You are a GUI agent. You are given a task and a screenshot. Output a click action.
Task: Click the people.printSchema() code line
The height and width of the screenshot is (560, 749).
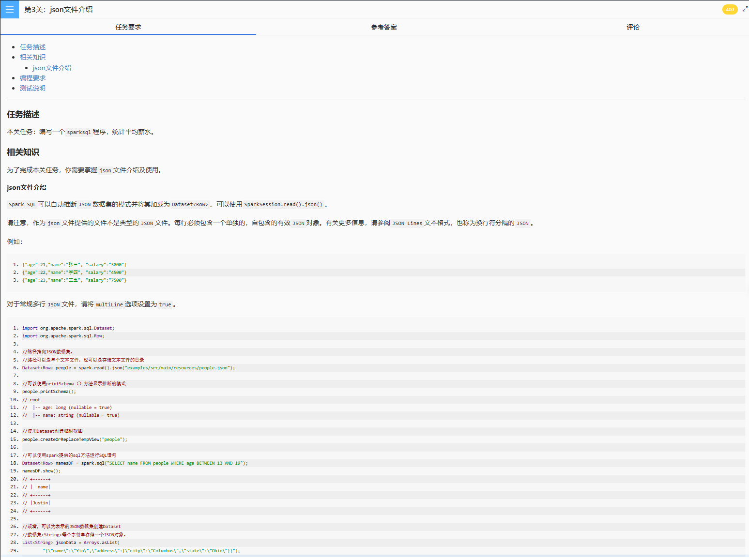(49, 392)
